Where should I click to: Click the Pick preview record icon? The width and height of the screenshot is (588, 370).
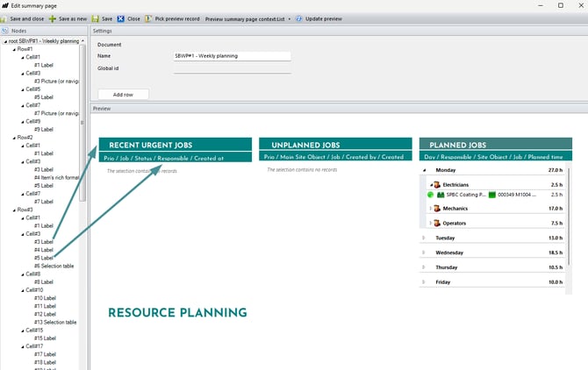click(148, 18)
